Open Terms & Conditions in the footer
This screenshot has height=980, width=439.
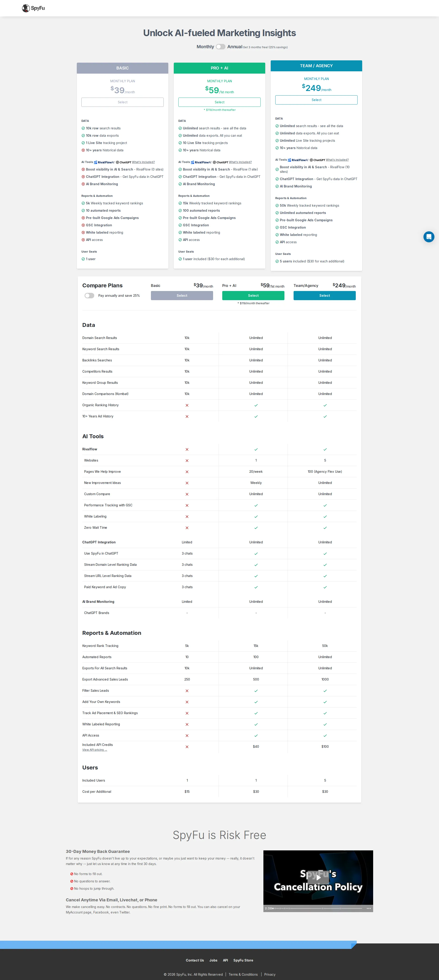[x=243, y=974]
